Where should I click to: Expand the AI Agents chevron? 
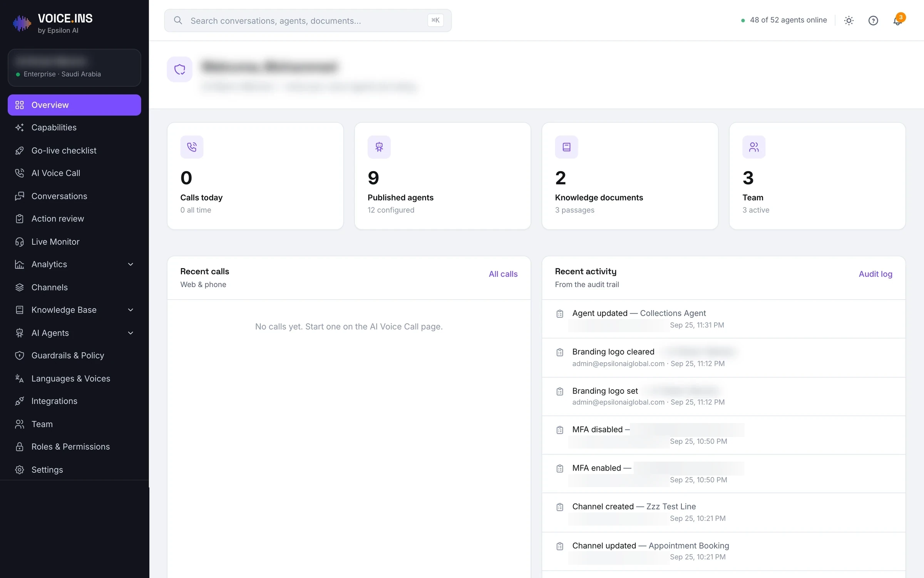131,333
